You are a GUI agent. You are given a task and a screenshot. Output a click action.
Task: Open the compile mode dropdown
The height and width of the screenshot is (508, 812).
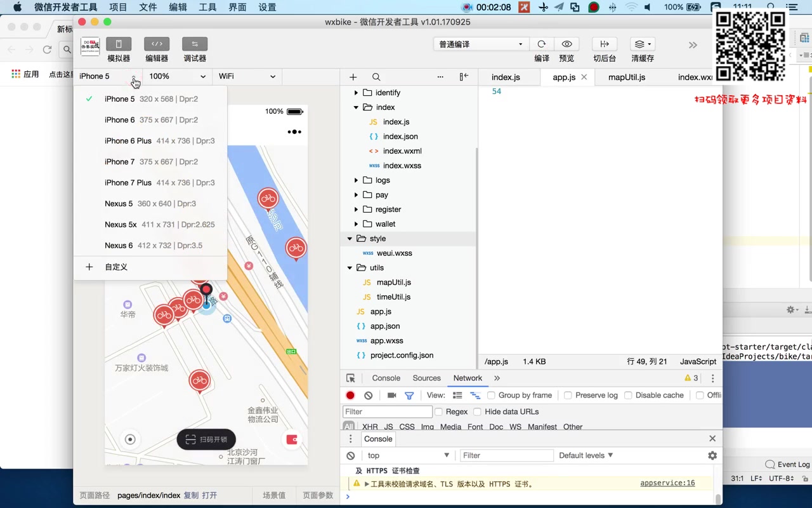point(481,44)
